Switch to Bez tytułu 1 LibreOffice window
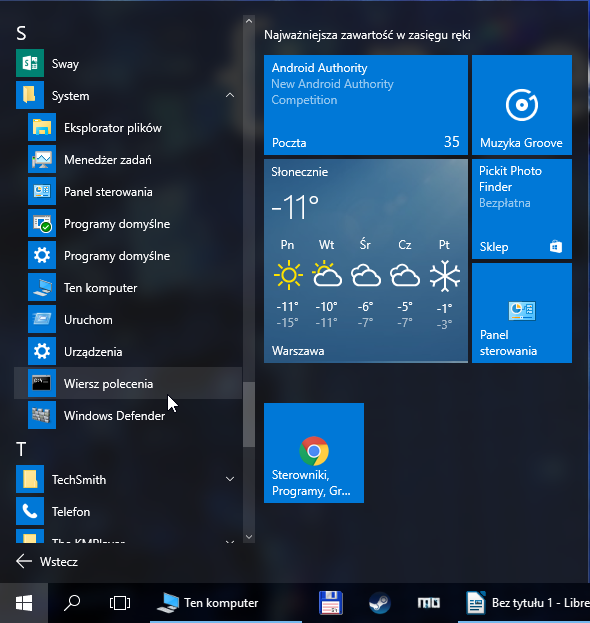Viewport: 590px width, 623px height. pyautogui.click(x=524, y=603)
